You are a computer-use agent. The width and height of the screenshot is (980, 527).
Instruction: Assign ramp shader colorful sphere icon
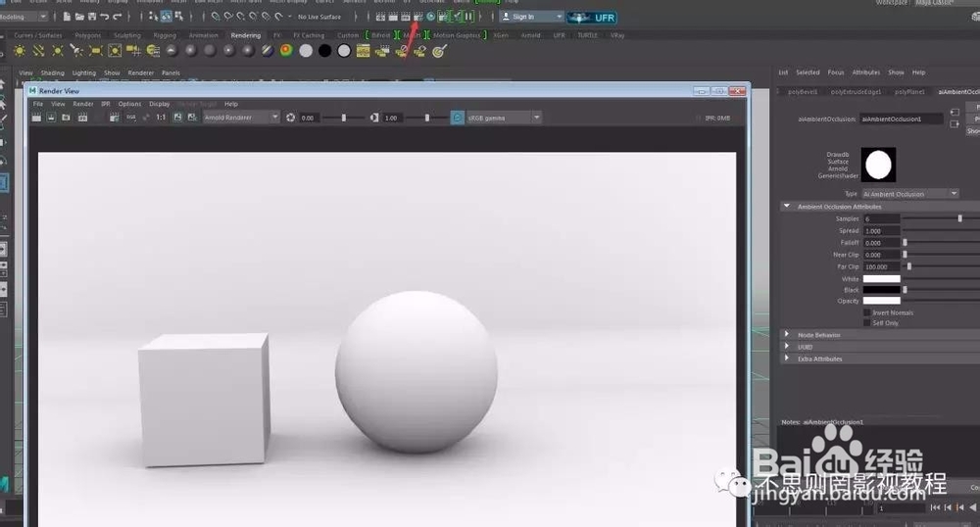coord(286,51)
